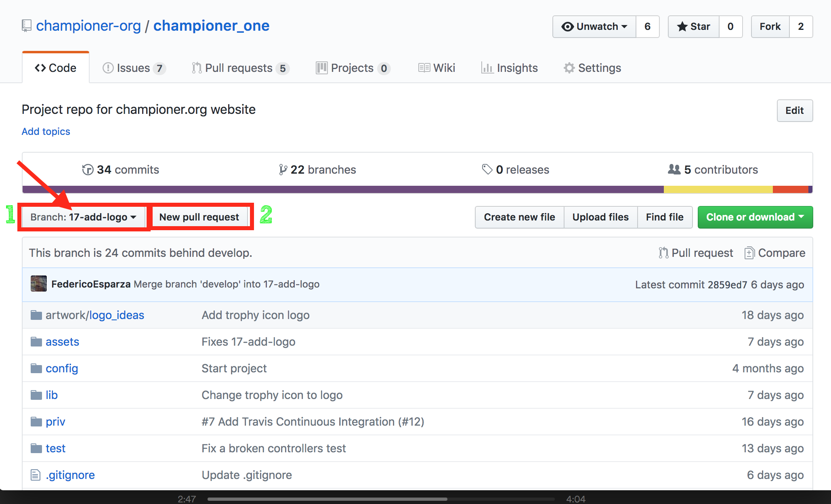
Task: Click the Add topics link
Action: point(46,132)
